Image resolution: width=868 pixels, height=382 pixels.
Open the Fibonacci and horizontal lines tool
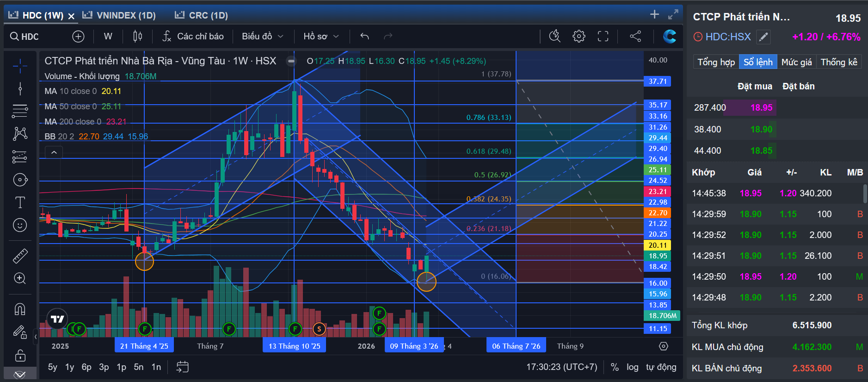coord(20,111)
